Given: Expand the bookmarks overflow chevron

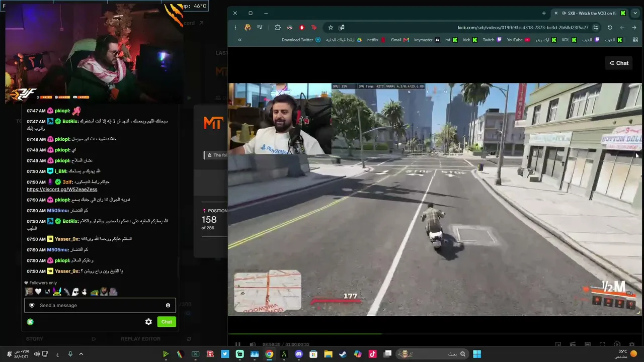Looking at the screenshot, I should point(240,40).
